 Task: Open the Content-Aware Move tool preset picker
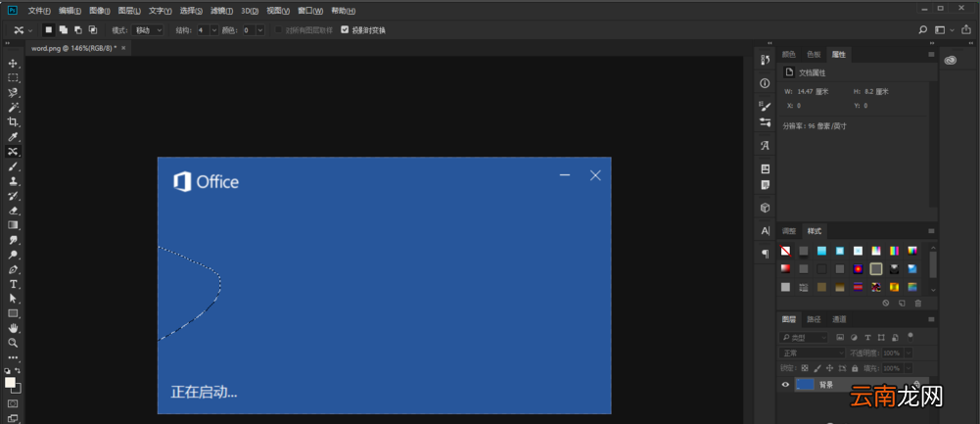pyautogui.click(x=23, y=30)
